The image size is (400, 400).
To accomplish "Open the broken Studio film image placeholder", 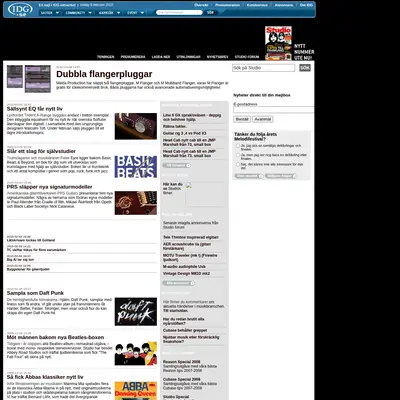I will [x=205, y=194].
